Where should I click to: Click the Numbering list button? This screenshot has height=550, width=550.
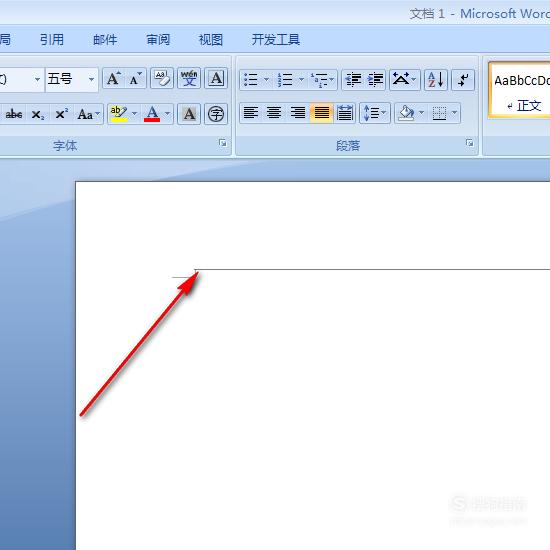coord(285,80)
